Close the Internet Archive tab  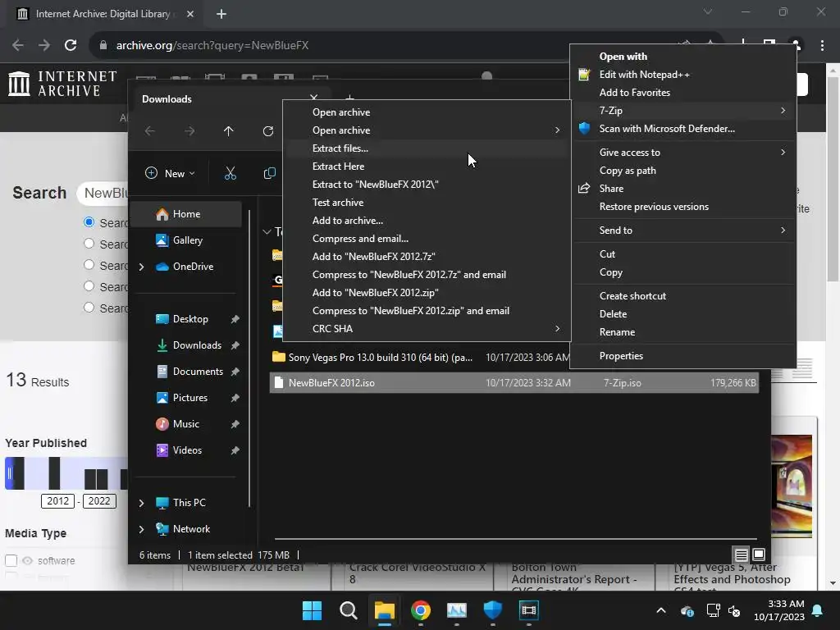point(190,14)
